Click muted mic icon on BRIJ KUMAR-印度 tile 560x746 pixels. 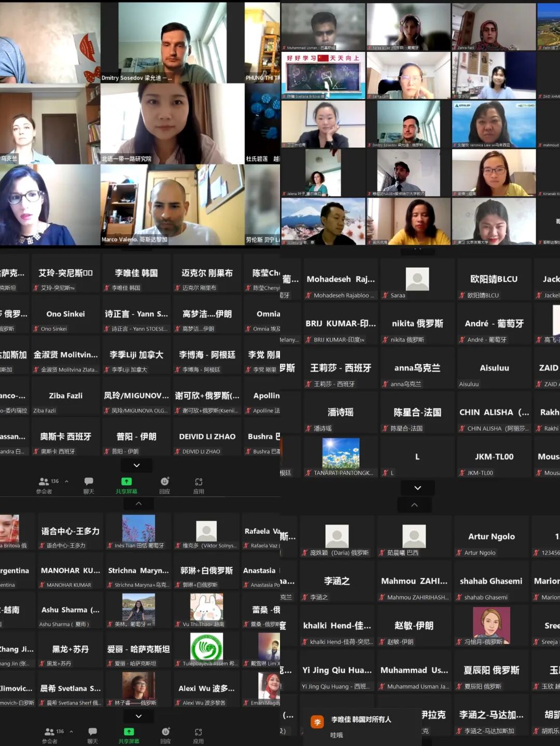click(309, 340)
